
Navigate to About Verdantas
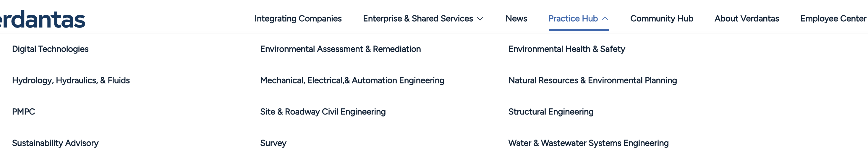tap(746, 19)
